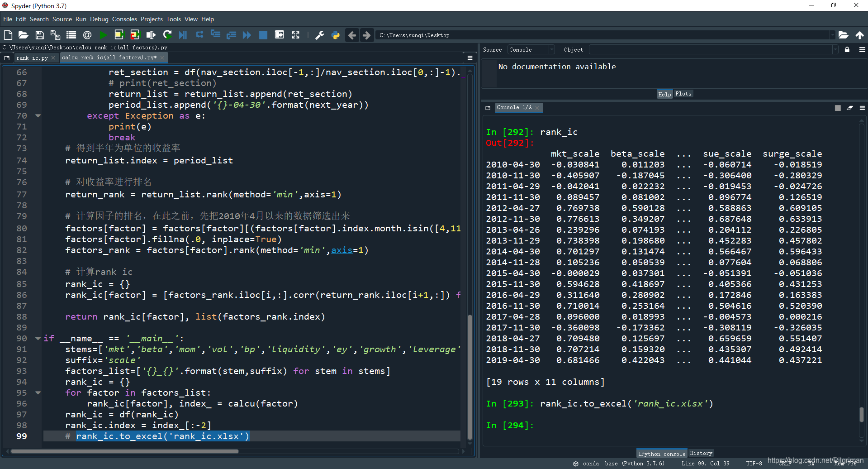Open the Consoles menu
Viewport: 868px width, 469px height.
pyautogui.click(x=124, y=19)
